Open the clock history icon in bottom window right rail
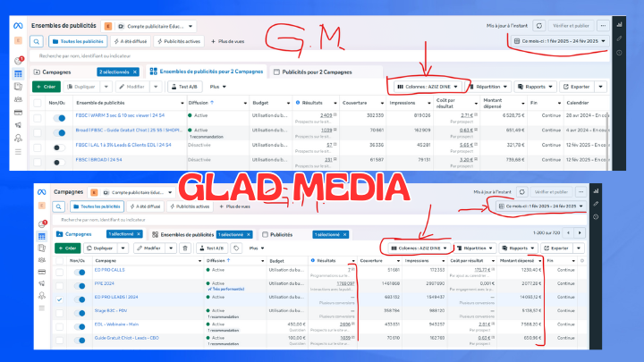644x362 pixels. pyautogui.click(x=596, y=217)
